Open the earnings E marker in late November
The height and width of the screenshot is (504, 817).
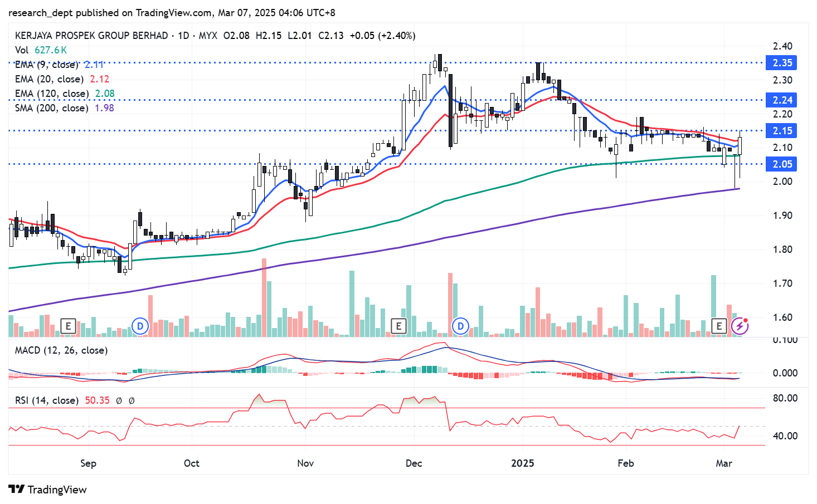398,326
